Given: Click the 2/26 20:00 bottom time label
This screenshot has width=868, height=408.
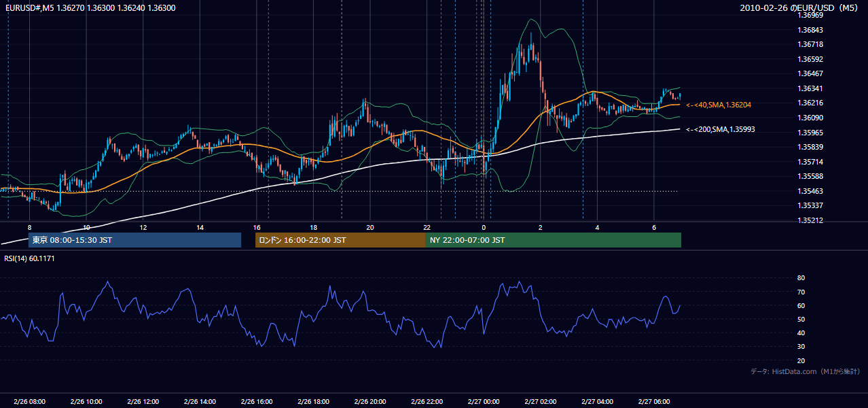Looking at the screenshot, I should pos(370,402).
